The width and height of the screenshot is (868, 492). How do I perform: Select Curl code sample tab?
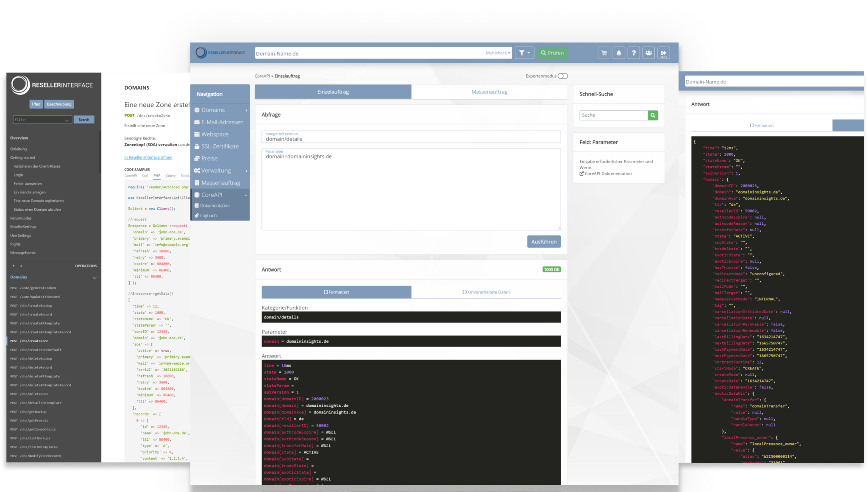(x=145, y=176)
